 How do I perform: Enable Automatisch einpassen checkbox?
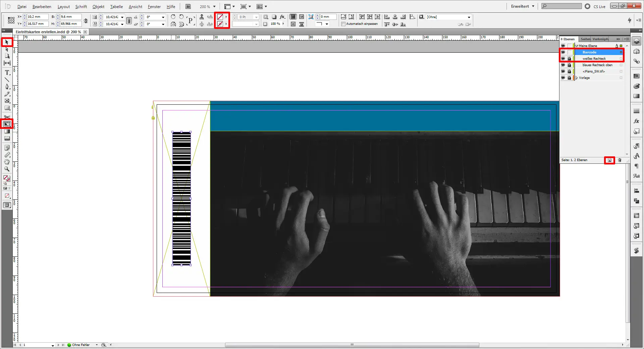coord(343,24)
